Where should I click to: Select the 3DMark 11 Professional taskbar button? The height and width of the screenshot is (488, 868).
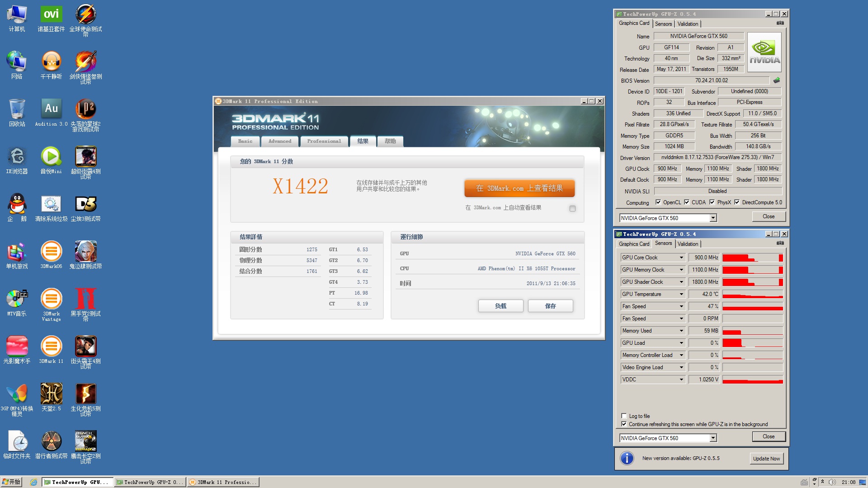click(223, 482)
